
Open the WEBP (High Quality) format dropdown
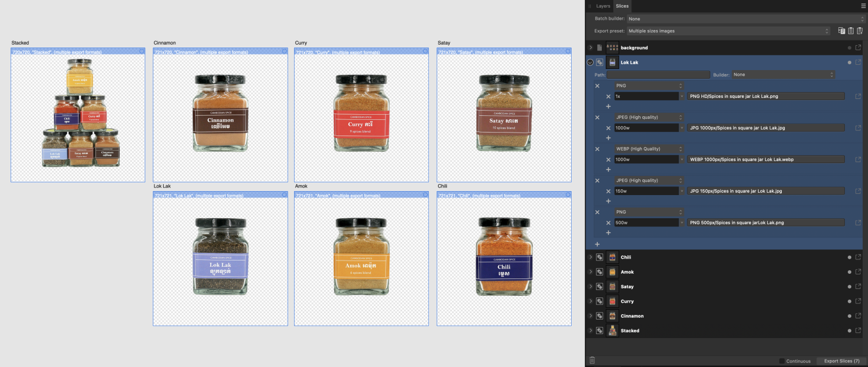coord(649,149)
